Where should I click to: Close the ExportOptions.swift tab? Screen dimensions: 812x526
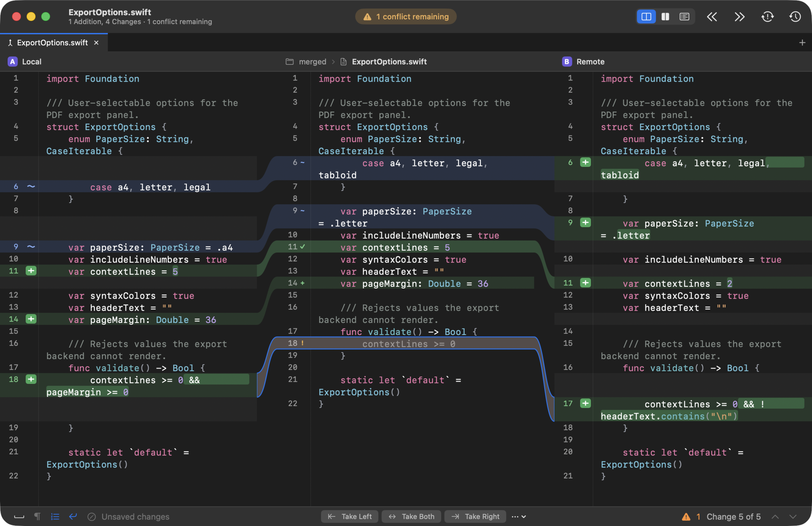tap(96, 42)
